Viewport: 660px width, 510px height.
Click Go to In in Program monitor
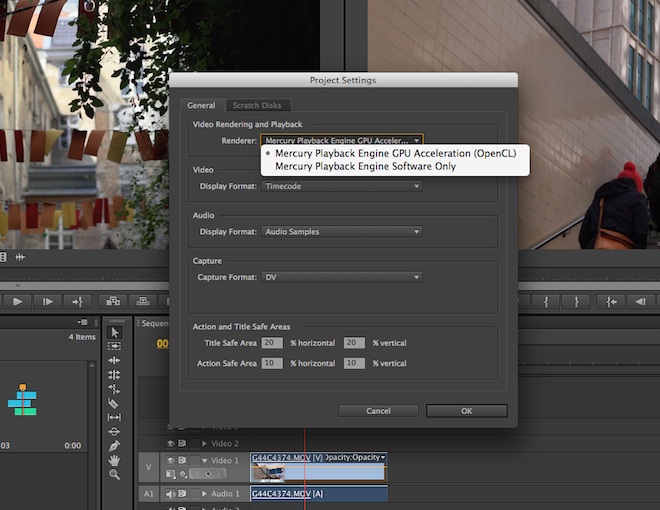[611, 301]
